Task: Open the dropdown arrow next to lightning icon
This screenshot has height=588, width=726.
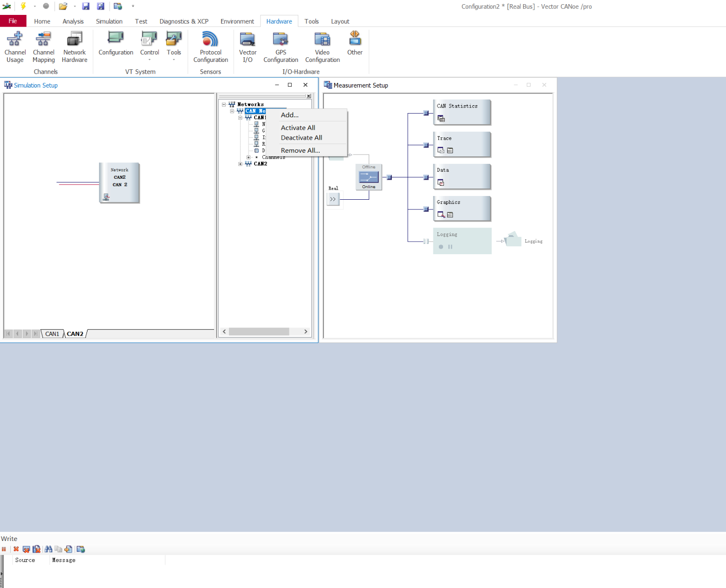Action: point(34,7)
